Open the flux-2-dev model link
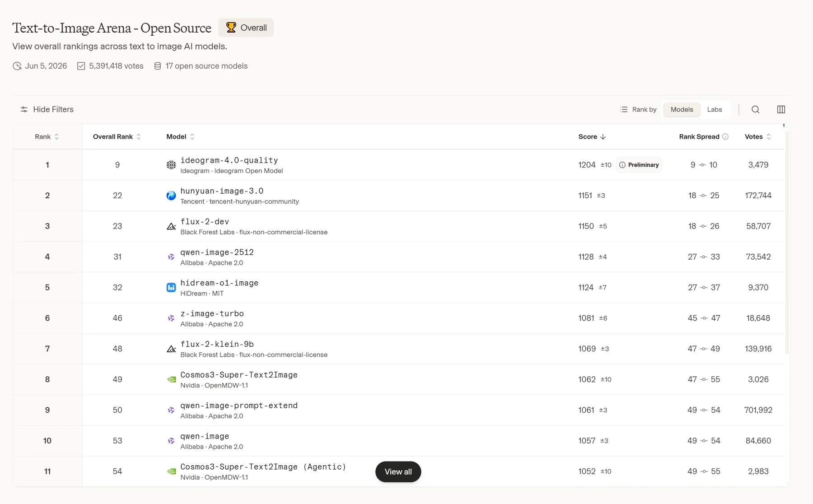Image resolution: width=813 pixels, height=504 pixels. (205, 222)
